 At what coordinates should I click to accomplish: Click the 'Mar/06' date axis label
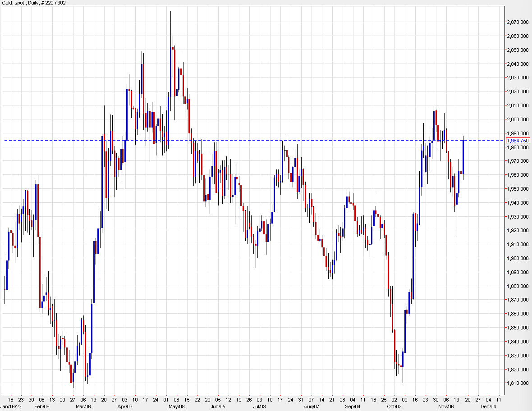pyautogui.click(x=83, y=406)
